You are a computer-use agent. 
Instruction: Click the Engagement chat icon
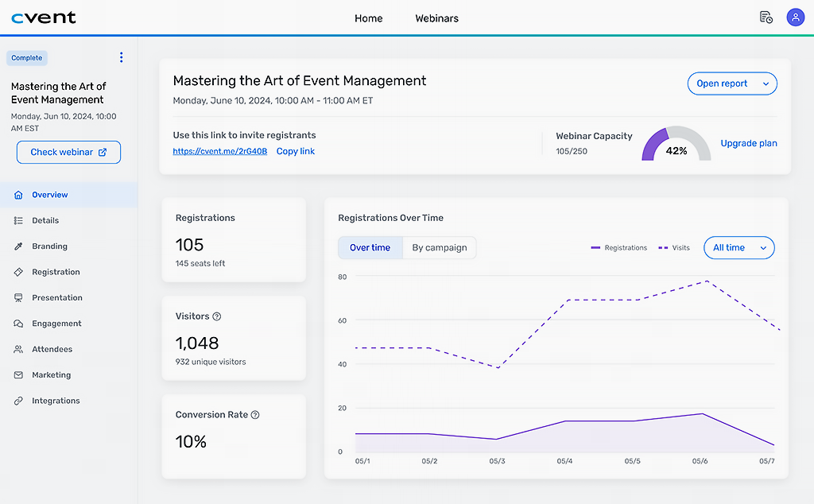click(18, 324)
